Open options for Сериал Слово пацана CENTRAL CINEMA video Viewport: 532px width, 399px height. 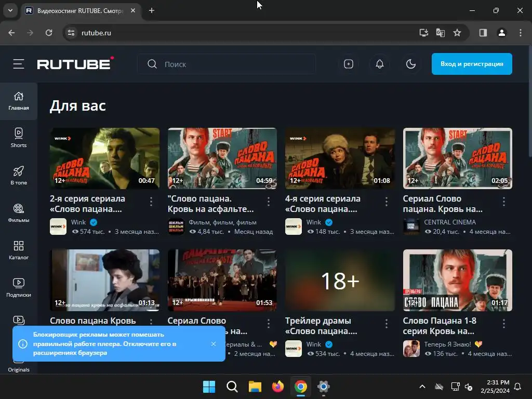point(504,202)
